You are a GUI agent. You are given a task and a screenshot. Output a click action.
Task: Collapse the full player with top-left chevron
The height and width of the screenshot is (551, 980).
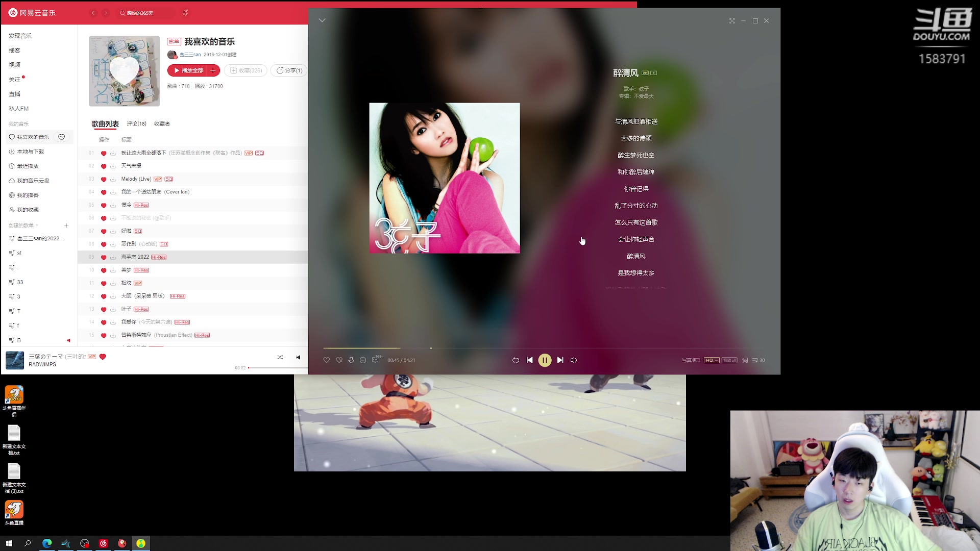click(x=322, y=20)
